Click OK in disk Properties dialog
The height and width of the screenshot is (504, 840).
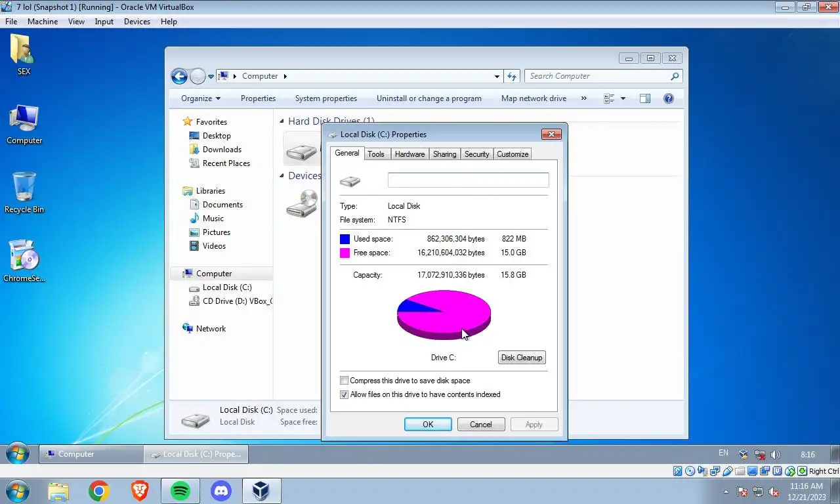pyautogui.click(x=428, y=425)
